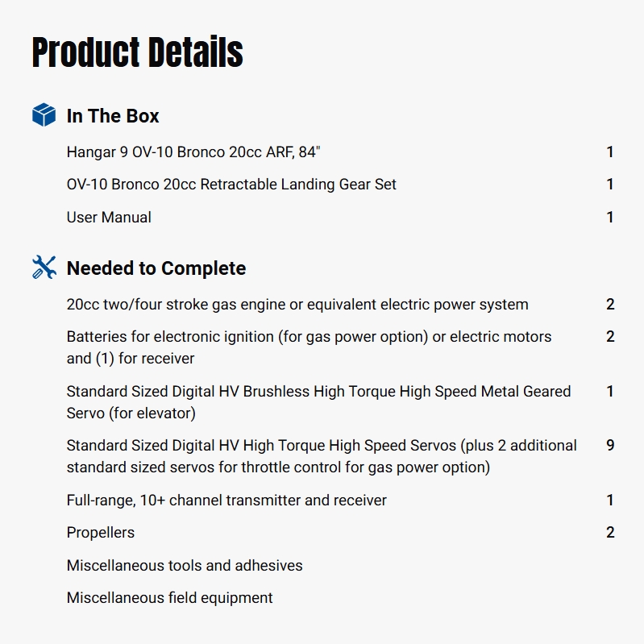644x644 pixels.
Task: Click the 20cc two/four stroke gas engine item
Action: pyautogui.click(x=297, y=305)
